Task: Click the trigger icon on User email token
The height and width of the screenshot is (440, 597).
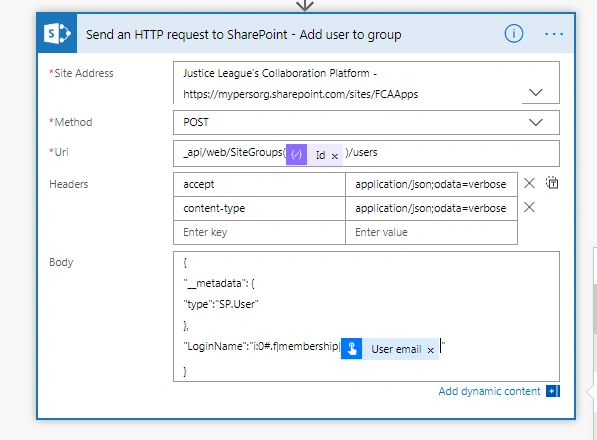Action: coord(351,348)
